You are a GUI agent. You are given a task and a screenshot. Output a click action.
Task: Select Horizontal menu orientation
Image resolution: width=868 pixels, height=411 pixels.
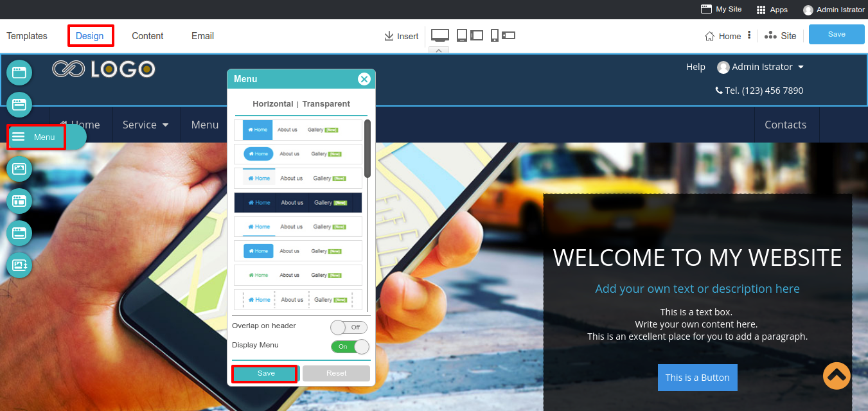(272, 104)
